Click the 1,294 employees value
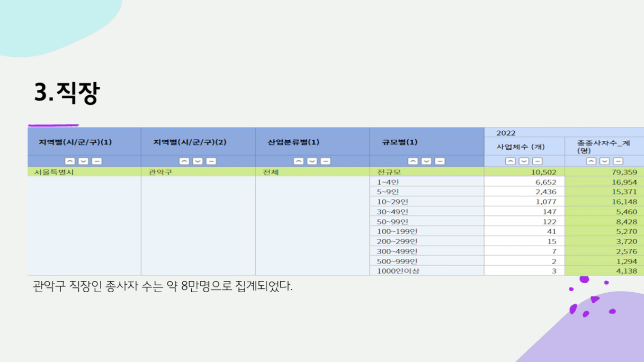The height and width of the screenshot is (362, 644). [x=626, y=261]
